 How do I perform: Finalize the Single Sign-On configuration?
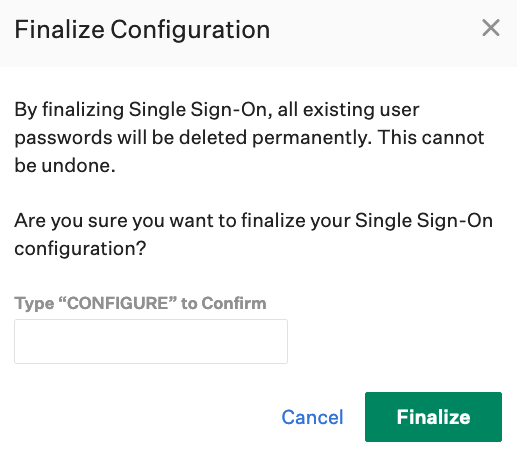(433, 417)
